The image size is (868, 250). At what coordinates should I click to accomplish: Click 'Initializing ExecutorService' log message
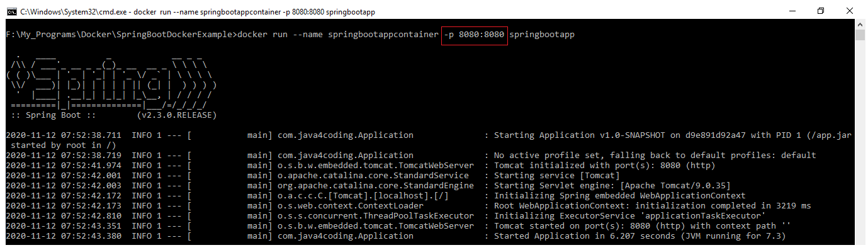point(629,215)
